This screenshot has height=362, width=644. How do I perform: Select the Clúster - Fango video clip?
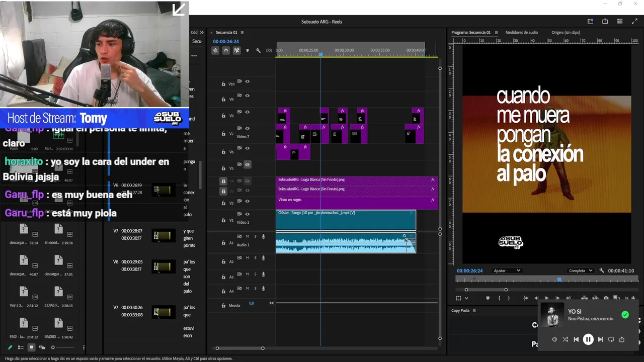tap(346, 220)
